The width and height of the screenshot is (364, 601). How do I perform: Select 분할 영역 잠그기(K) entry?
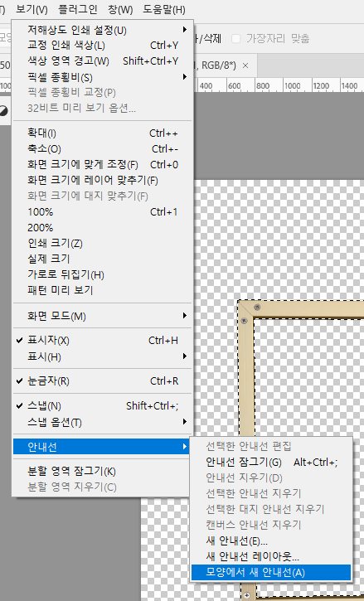(103, 471)
